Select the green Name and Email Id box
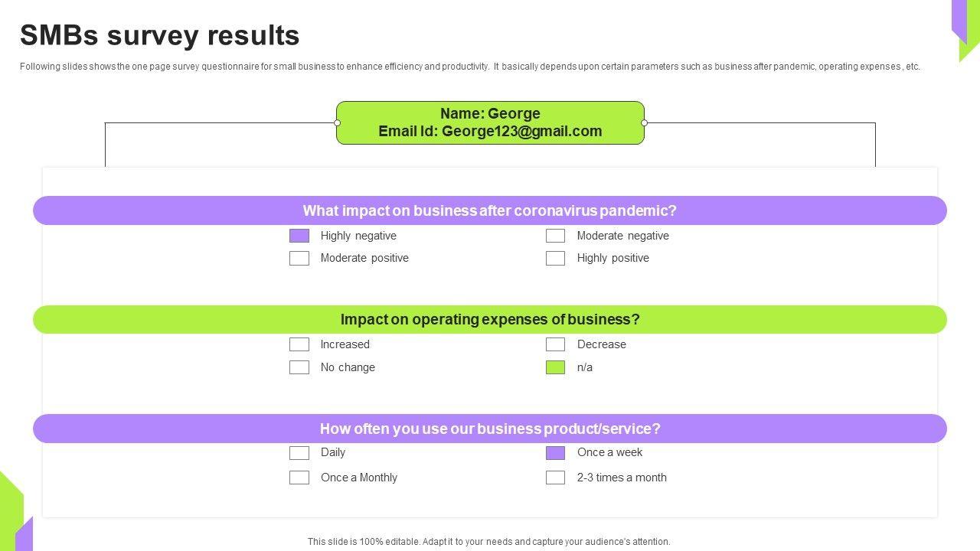980x551 pixels. [490, 122]
